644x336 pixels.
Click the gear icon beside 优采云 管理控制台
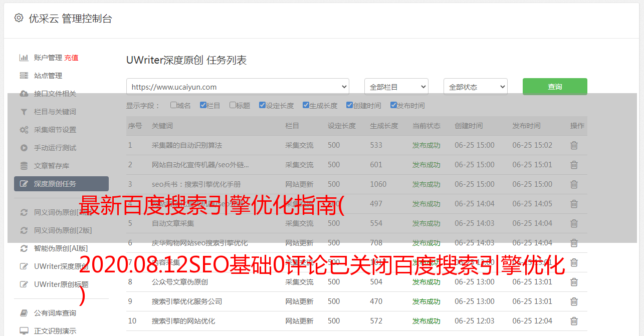point(19,18)
